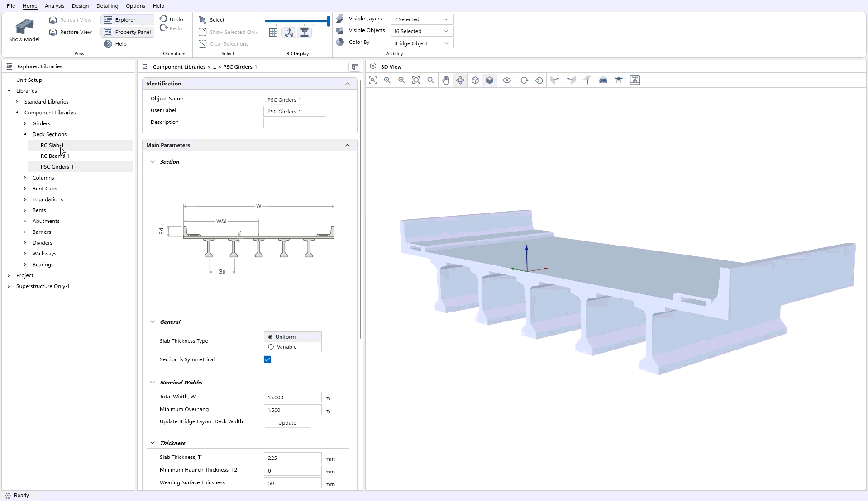The width and height of the screenshot is (868, 501).
Task: Open the Visible Layers dropdown
Action: pyautogui.click(x=421, y=19)
